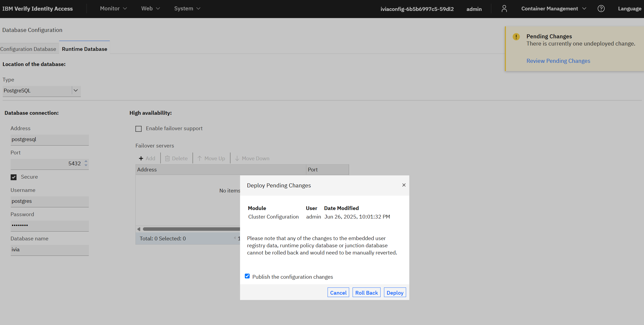
Task: Close the Deploy Pending Changes dialog
Action: tap(404, 185)
